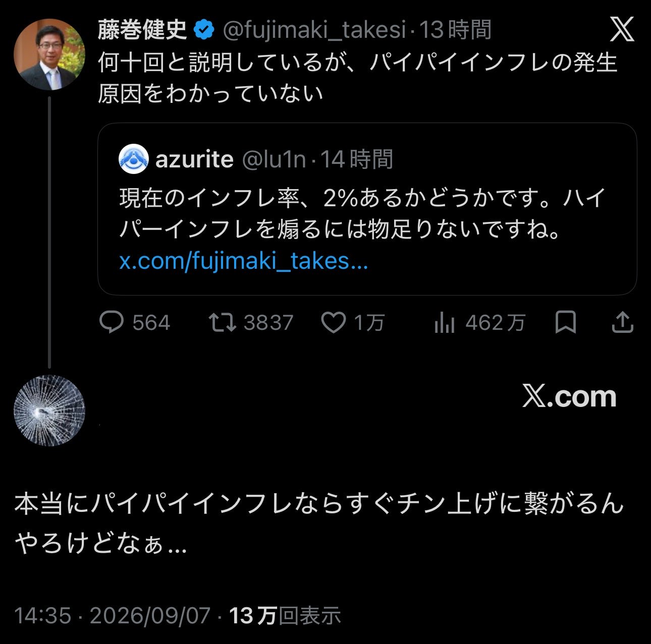Click the X.com watermark text
651x644 pixels.
point(569,397)
